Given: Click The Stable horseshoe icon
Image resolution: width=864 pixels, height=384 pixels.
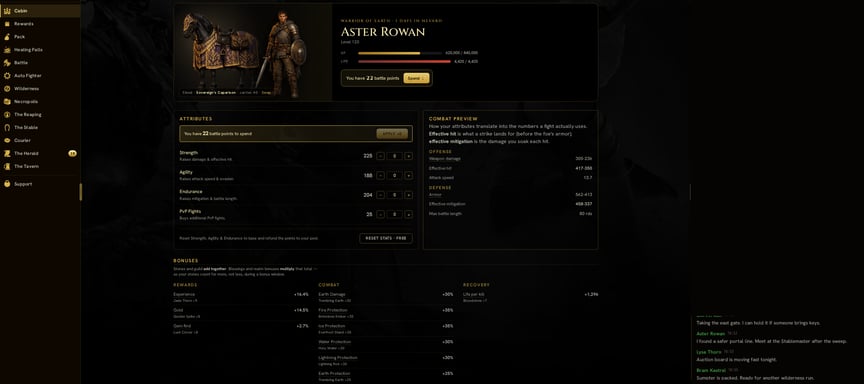Looking at the screenshot, I should click(7, 127).
